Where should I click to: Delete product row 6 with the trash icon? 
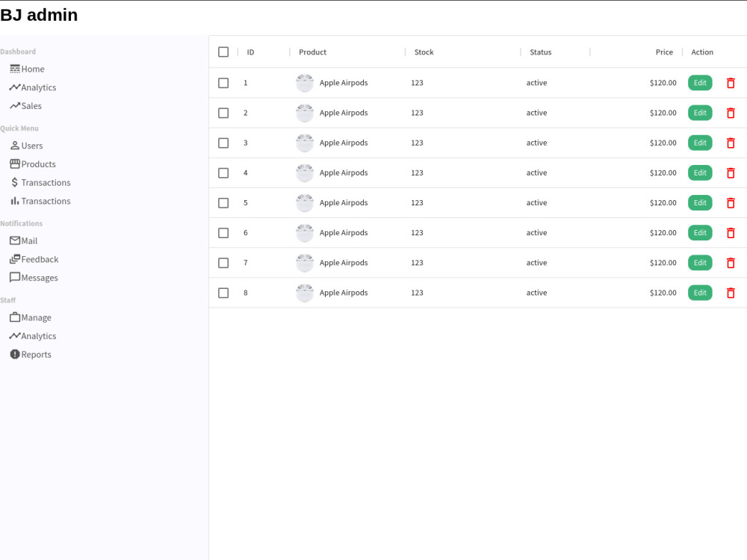click(731, 233)
